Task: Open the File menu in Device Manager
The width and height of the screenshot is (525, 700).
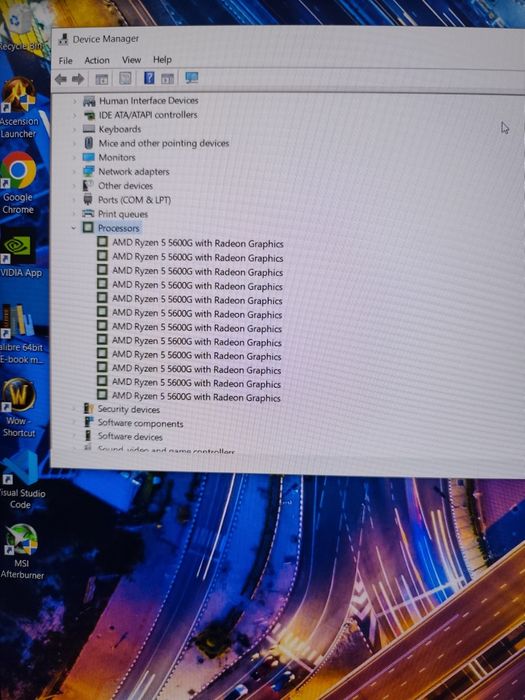Action: click(x=65, y=60)
